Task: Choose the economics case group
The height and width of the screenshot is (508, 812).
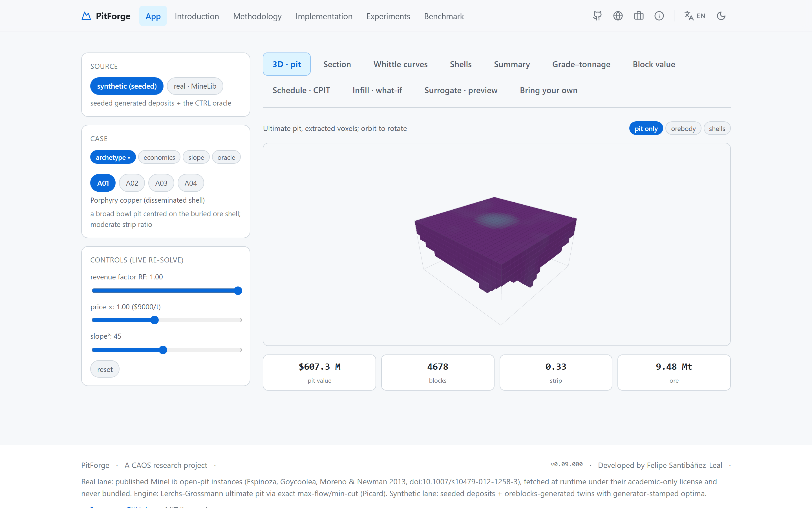Action: point(159,157)
